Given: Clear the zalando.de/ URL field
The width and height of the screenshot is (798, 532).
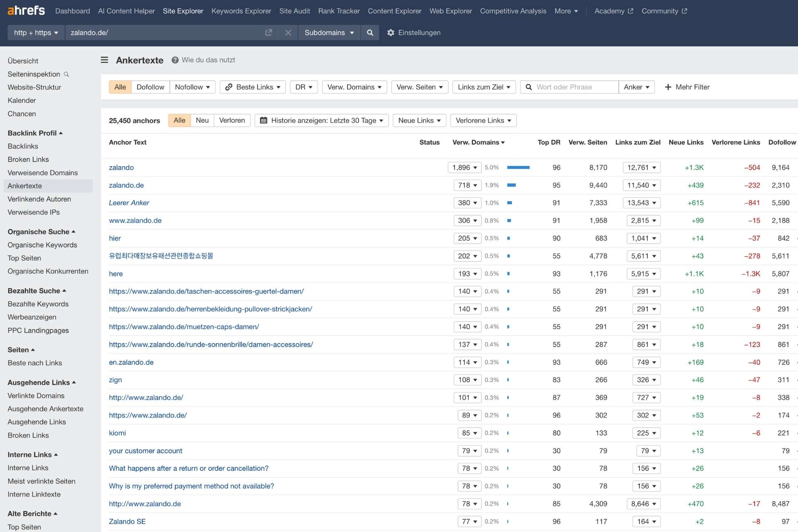Looking at the screenshot, I should click(x=288, y=32).
